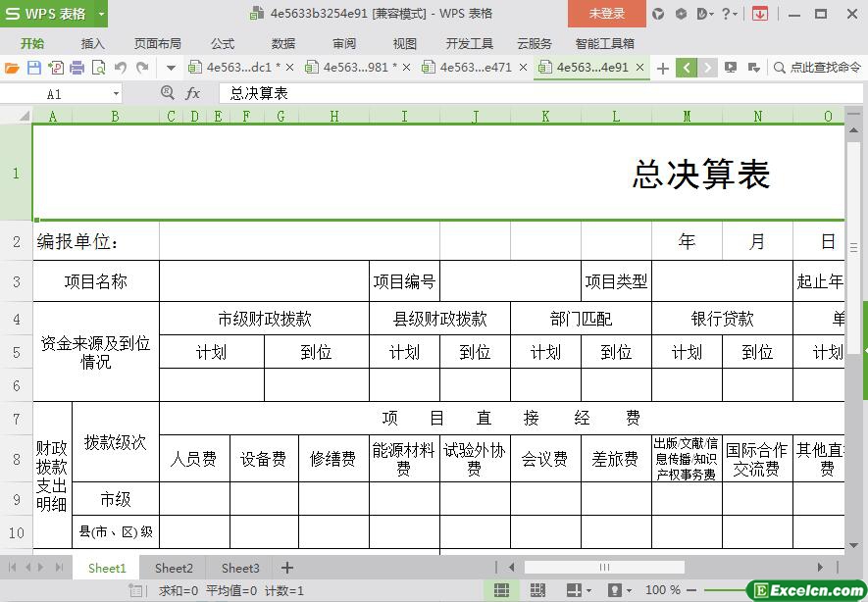This screenshot has width=868, height=602.
Task: Click the 100% zoom level
Action: (x=662, y=590)
